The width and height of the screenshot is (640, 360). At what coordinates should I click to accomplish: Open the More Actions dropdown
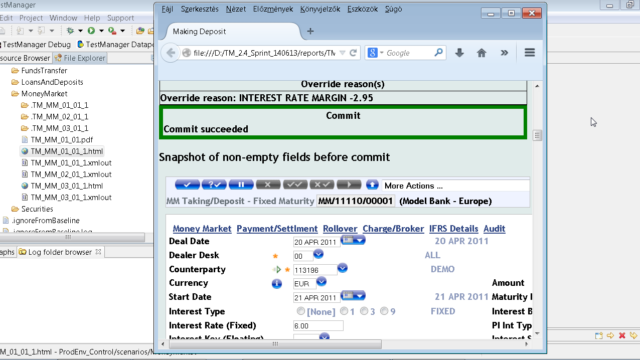[x=456, y=186]
